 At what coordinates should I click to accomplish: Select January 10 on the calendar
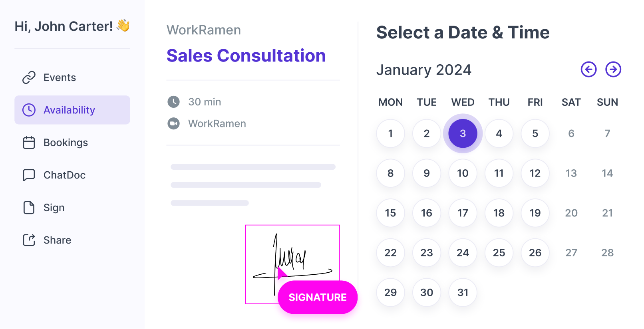pos(463,173)
